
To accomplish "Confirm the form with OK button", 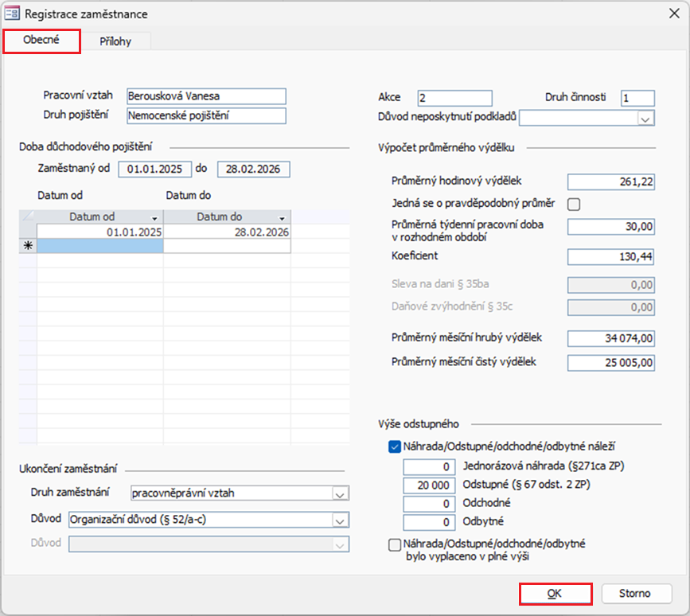I will tap(556, 594).
